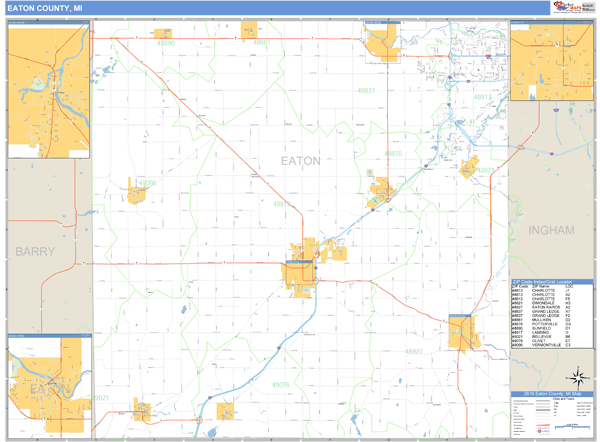The height and width of the screenshot is (442, 600).
Task: Click the 48076 ZIP code label
Action: click(x=281, y=384)
